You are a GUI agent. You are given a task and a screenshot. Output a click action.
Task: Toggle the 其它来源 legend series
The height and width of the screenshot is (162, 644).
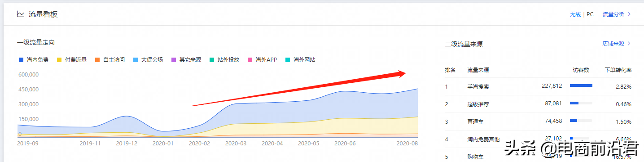[x=186, y=59]
